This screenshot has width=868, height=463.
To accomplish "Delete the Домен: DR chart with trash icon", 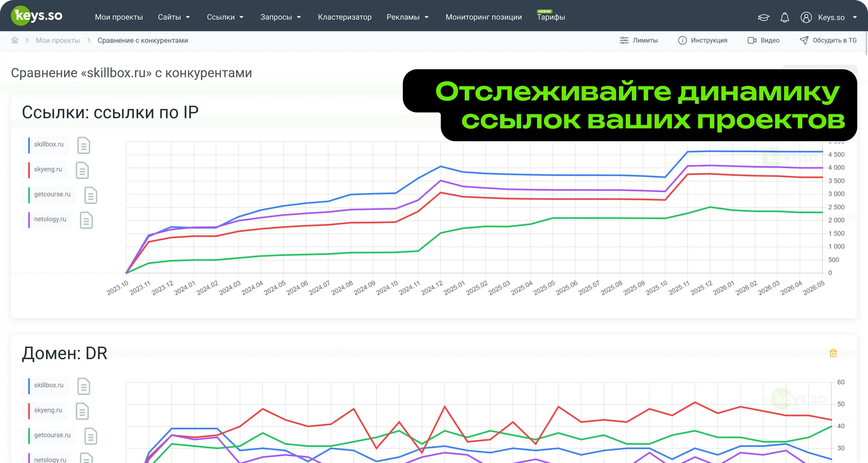I will click(x=833, y=353).
